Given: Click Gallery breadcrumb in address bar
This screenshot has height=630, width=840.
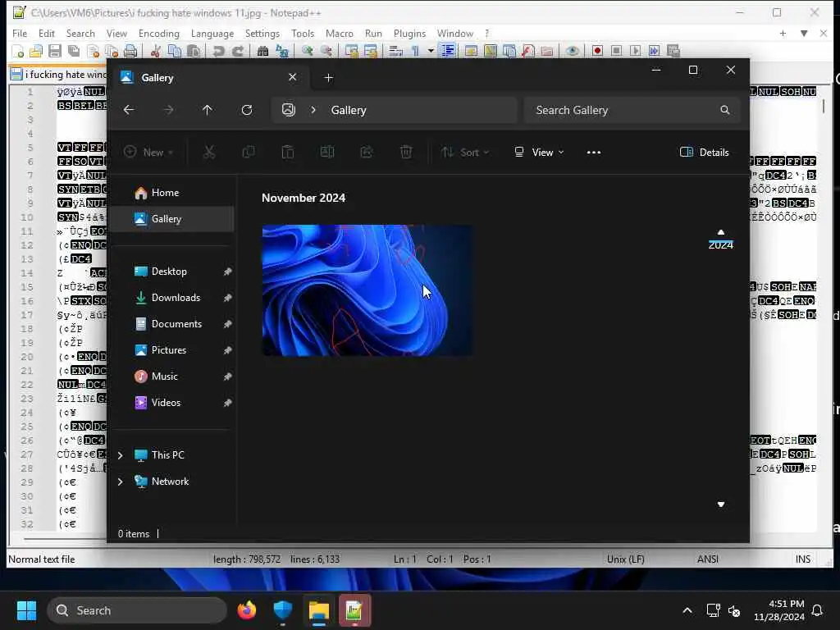Looking at the screenshot, I should click(x=348, y=110).
